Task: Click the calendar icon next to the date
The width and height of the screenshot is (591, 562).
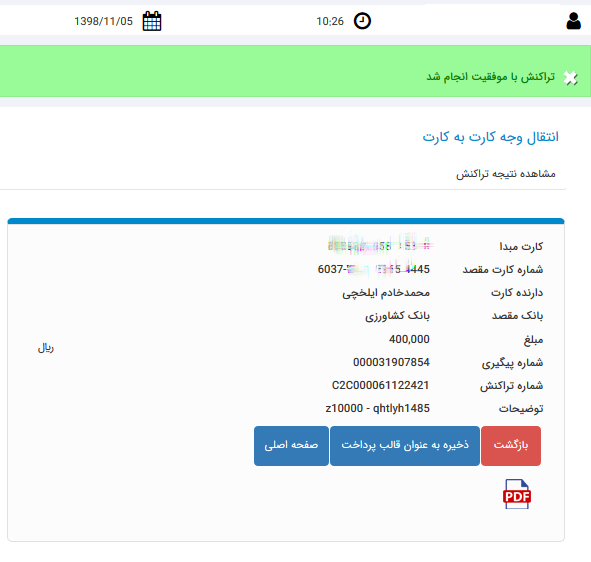Action: point(152,21)
